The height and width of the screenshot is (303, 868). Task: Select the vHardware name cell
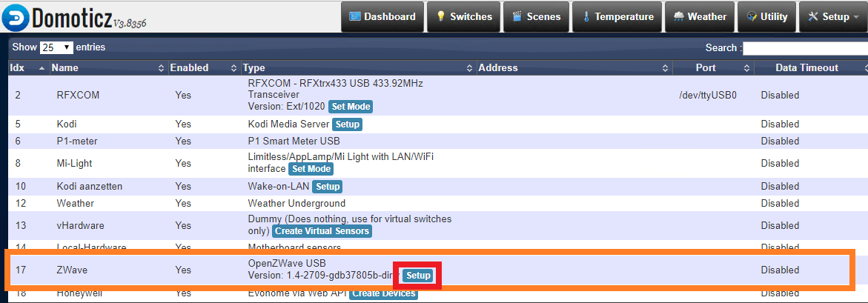click(x=80, y=226)
